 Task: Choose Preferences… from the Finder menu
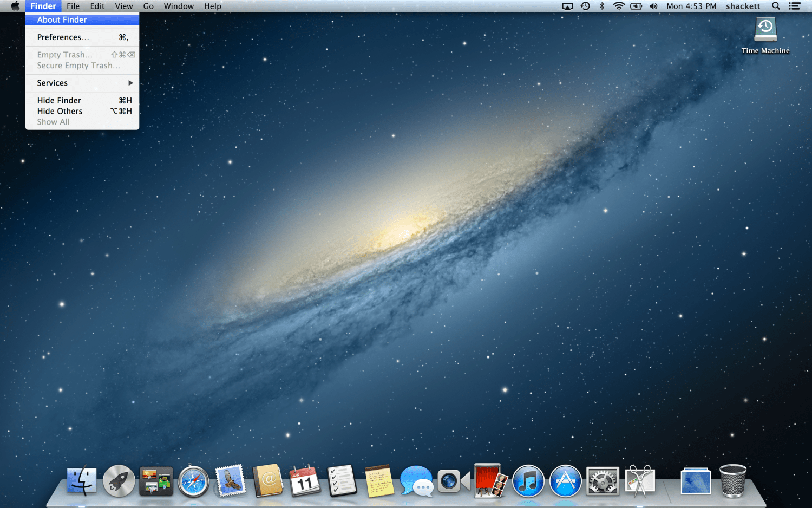(x=82, y=37)
